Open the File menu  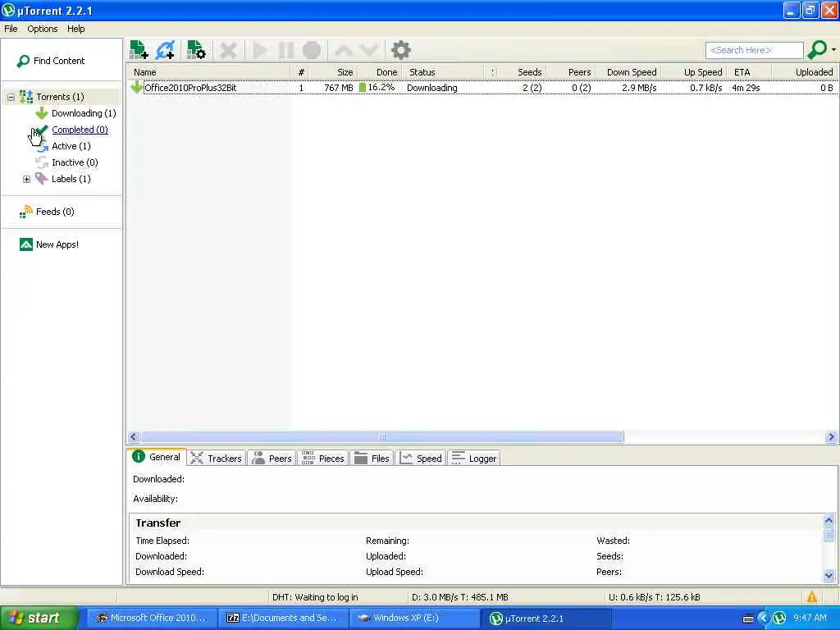11,29
